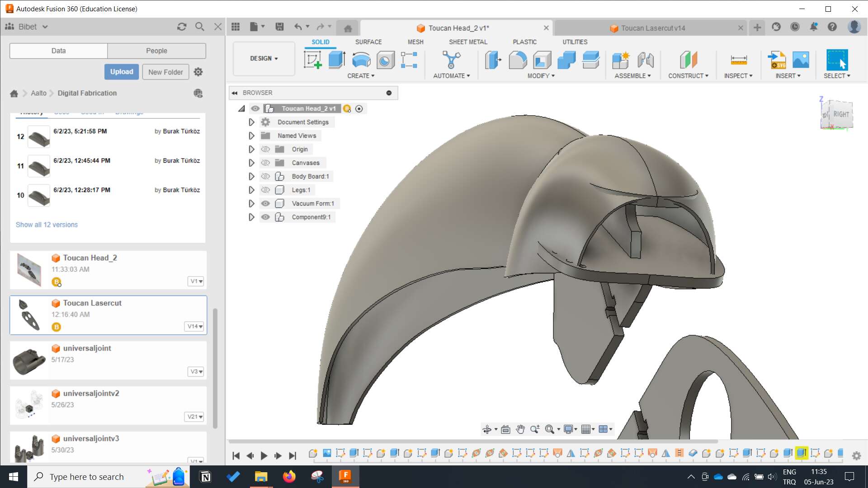Viewport: 868px width, 488px height.
Task: Toggle visibility of Vacuum Form:1 layer
Action: click(265, 203)
